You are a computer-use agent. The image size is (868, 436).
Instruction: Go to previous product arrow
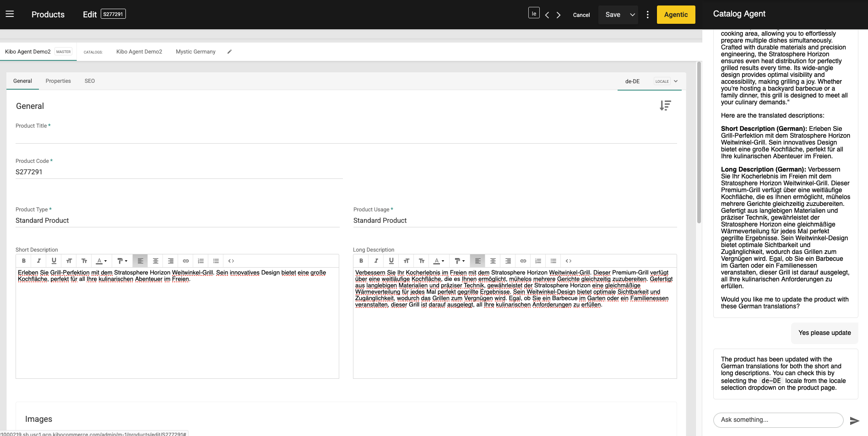point(547,15)
